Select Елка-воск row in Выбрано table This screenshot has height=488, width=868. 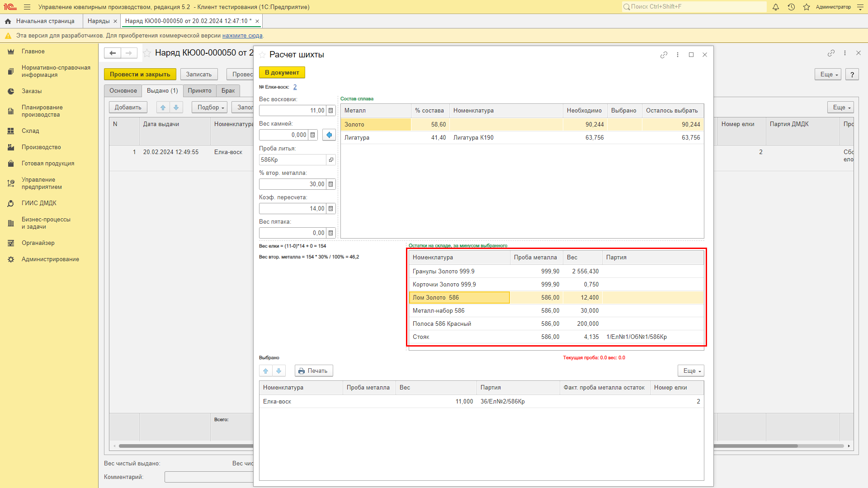click(x=481, y=402)
